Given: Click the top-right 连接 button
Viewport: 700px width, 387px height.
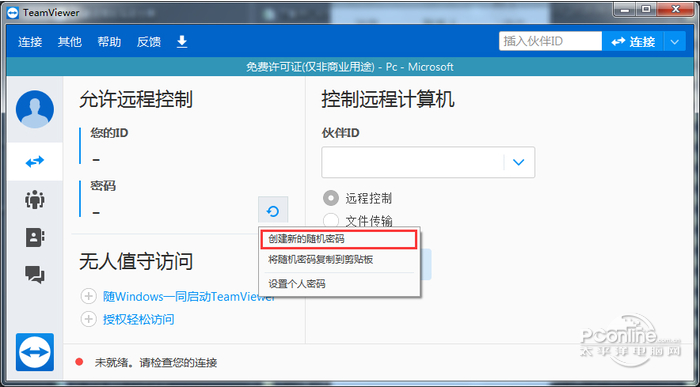Looking at the screenshot, I should [x=633, y=42].
